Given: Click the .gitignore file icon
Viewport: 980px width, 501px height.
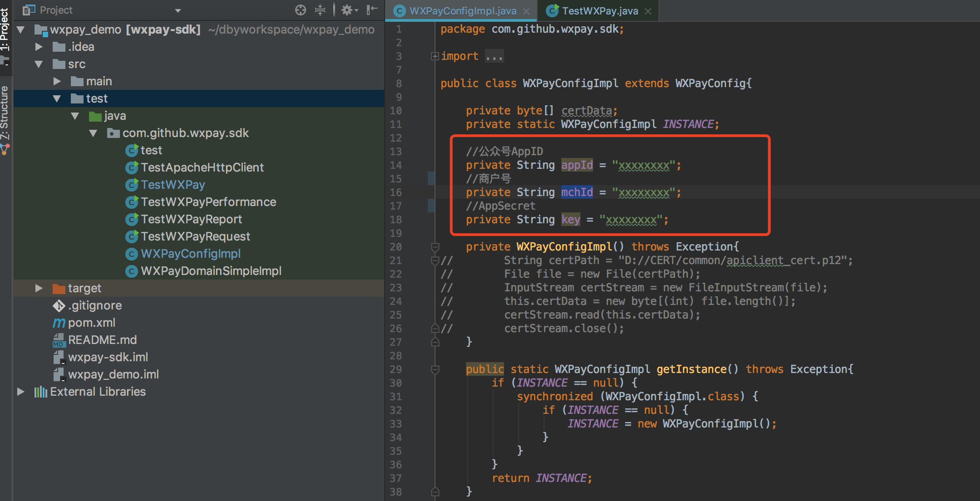Looking at the screenshot, I should [x=59, y=306].
